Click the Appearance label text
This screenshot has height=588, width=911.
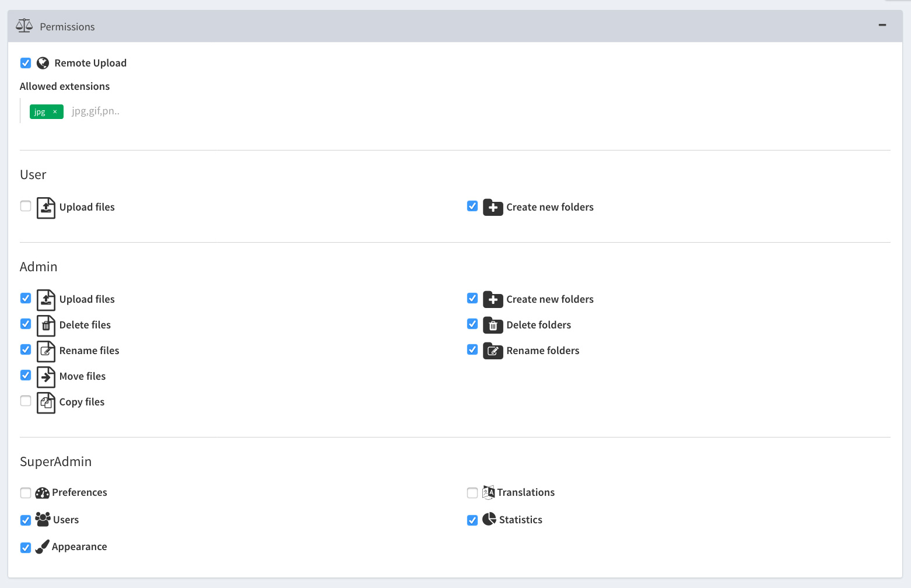click(x=79, y=547)
